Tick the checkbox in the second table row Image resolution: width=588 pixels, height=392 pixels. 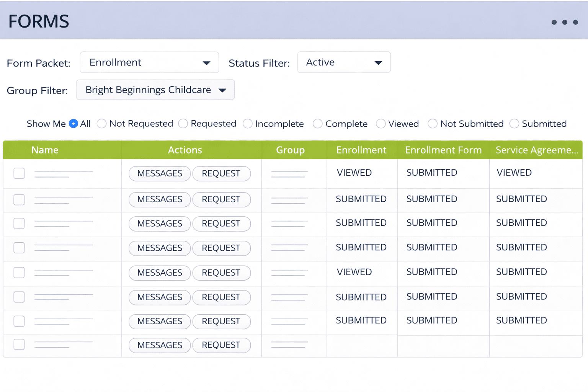pyautogui.click(x=19, y=199)
